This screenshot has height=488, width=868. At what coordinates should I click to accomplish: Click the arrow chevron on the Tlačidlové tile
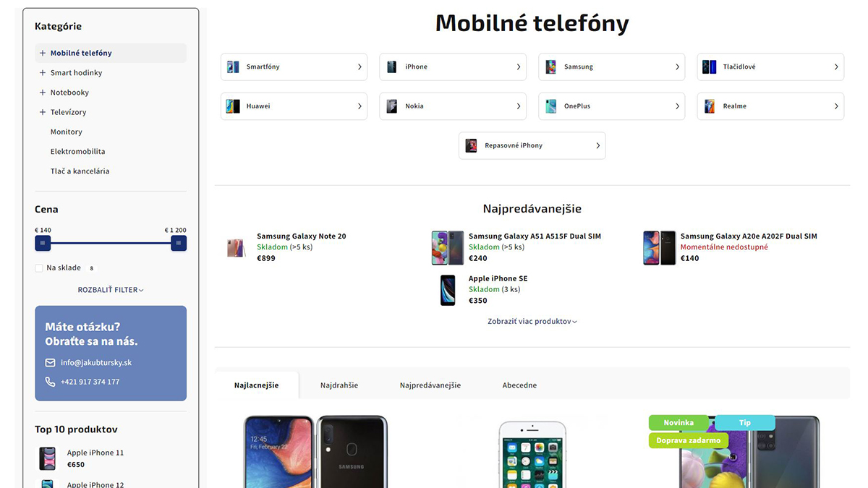[836, 67]
